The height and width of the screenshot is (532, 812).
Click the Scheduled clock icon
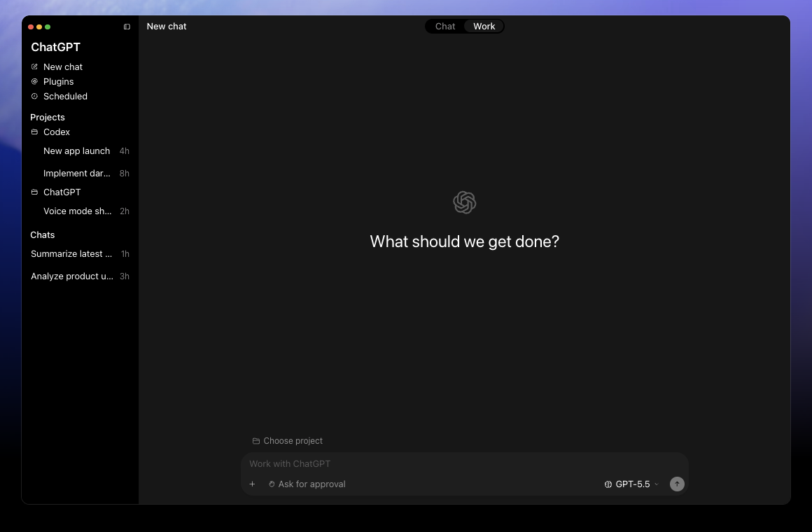tap(34, 97)
